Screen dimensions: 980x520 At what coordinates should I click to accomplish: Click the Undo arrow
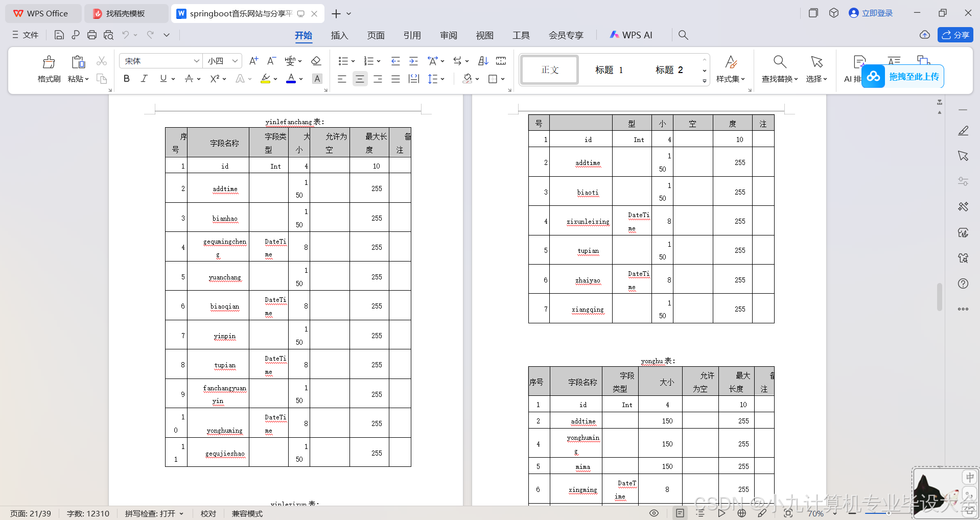(125, 35)
